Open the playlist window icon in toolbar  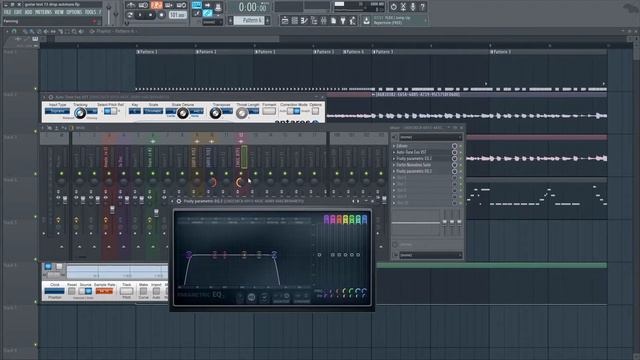(285, 20)
